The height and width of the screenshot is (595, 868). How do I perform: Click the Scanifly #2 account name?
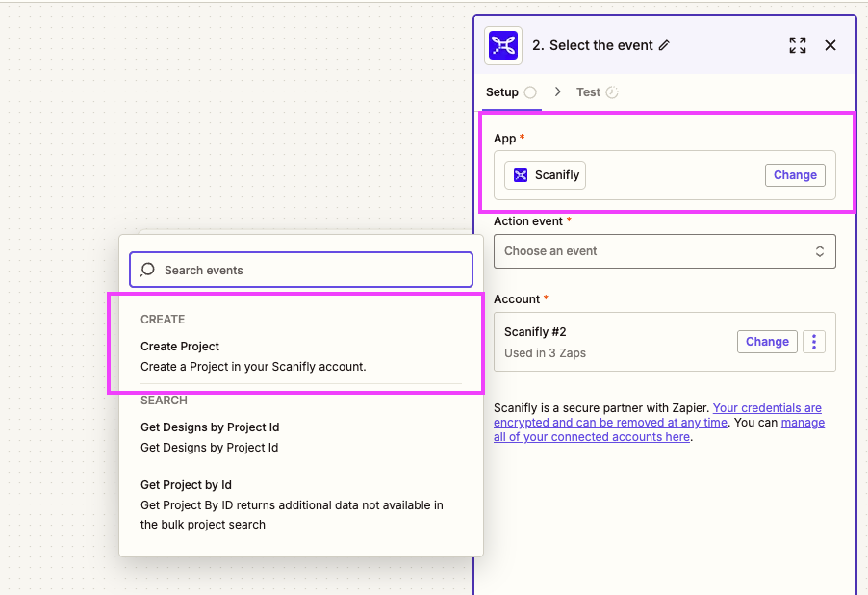tap(535, 332)
